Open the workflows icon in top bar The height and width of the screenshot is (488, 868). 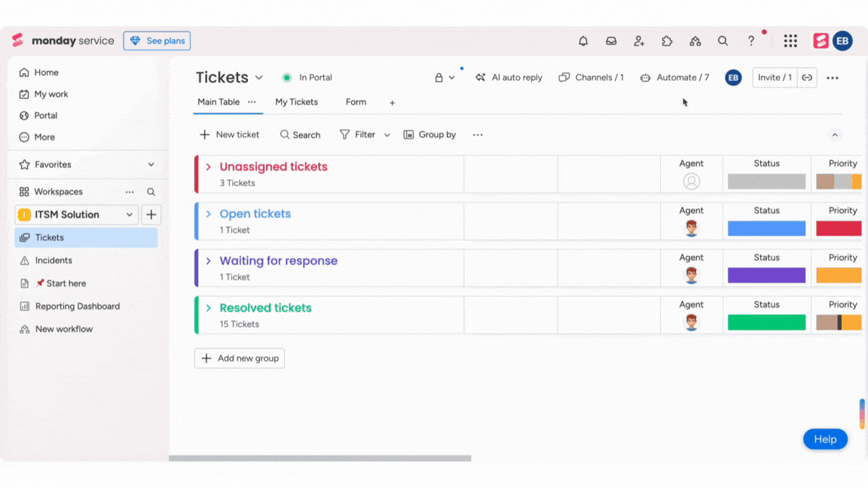point(695,41)
